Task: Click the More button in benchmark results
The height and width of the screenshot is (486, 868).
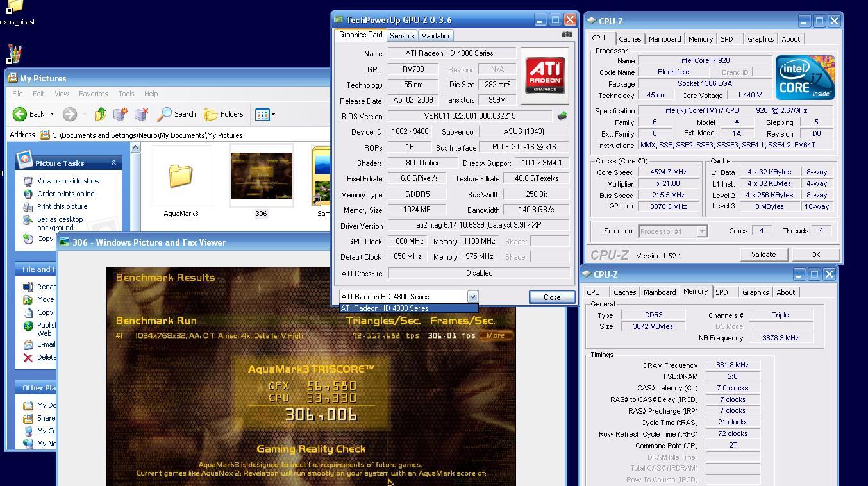Action: 496,335
